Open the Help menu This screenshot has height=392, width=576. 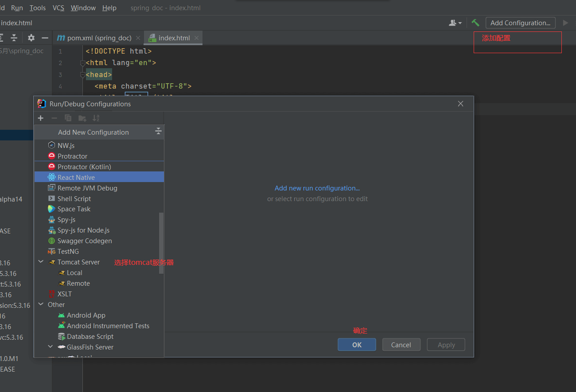[109, 8]
